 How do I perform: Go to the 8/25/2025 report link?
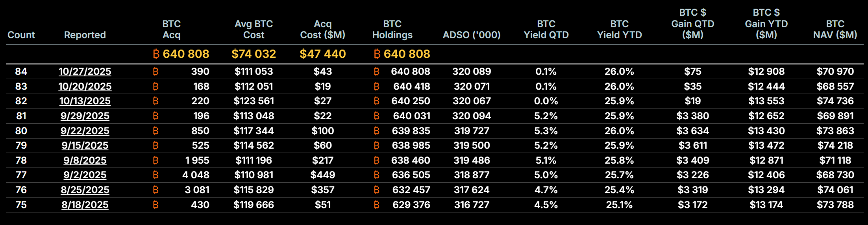pos(85,190)
